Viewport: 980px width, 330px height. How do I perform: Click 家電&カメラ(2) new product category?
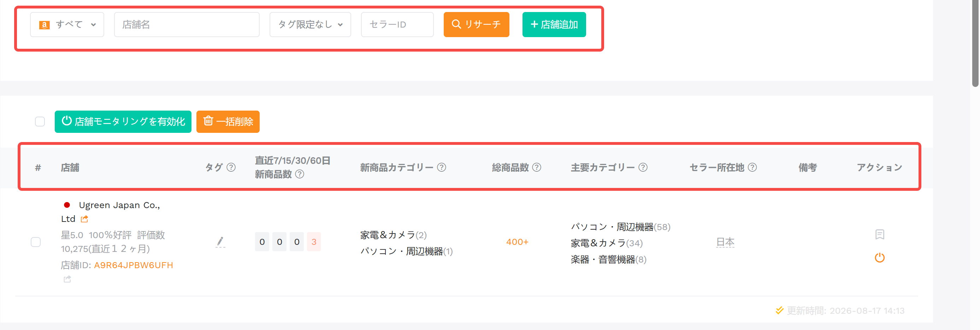click(393, 235)
